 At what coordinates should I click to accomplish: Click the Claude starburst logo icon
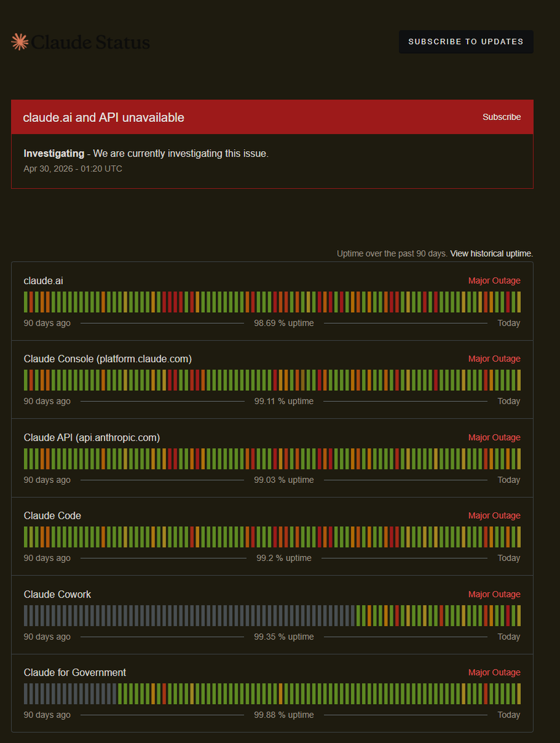pyautogui.click(x=20, y=42)
